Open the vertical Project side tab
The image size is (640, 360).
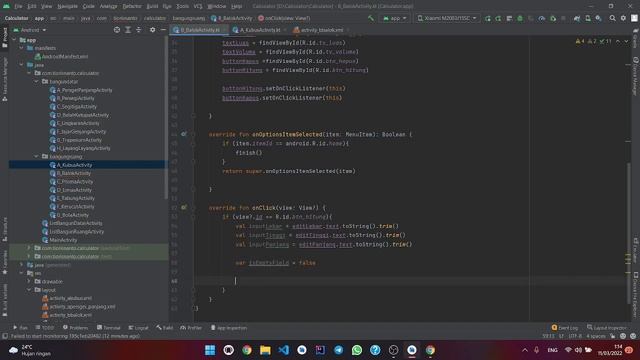[4, 38]
